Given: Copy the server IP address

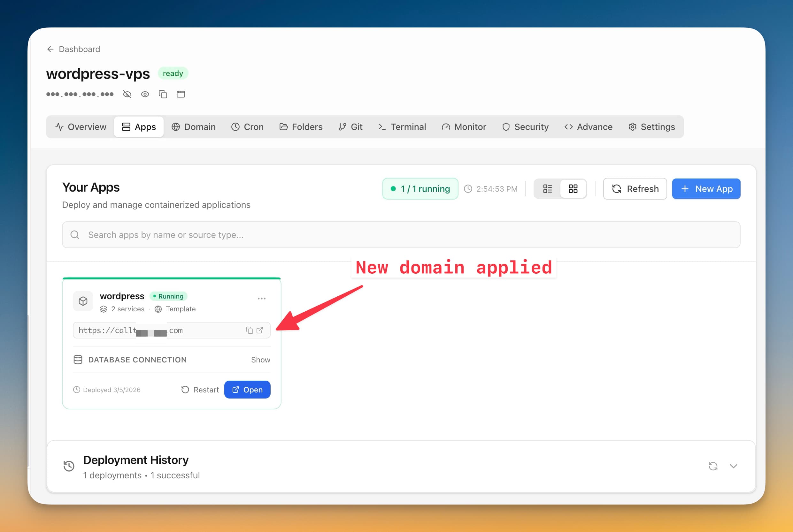Looking at the screenshot, I should pyautogui.click(x=163, y=94).
